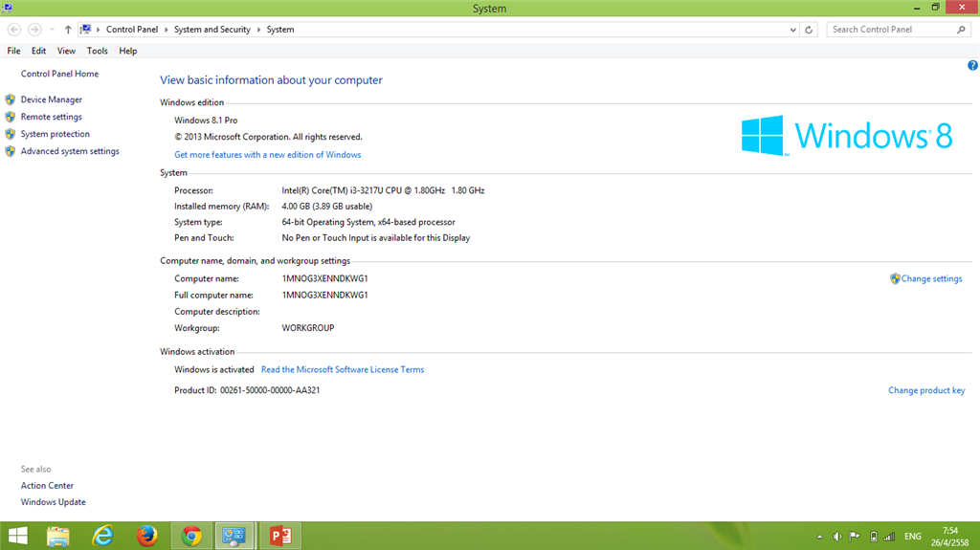Open System protection
The height and width of the screenshot is (550, 980).
coord(55,134)
